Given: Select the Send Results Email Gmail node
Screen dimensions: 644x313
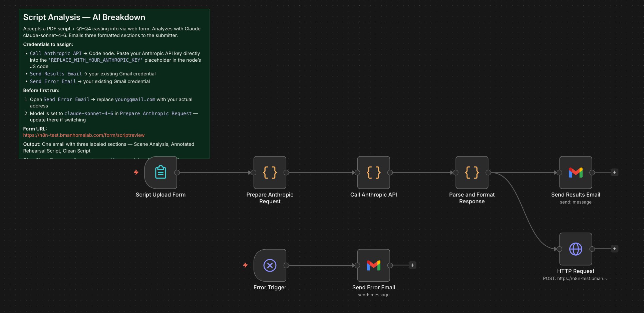Looking at the screenshot, I should [x=576, y=173].
